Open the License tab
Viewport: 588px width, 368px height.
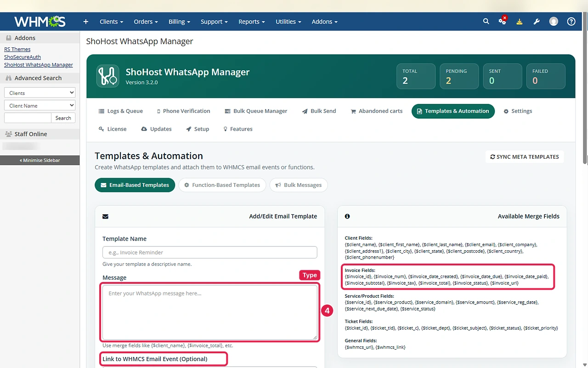pos(113,129)
